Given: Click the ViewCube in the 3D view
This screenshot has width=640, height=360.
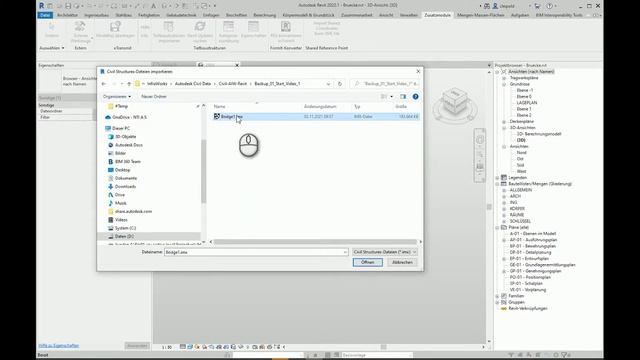Looking at the screenshot, I should (x=455, y=102).
